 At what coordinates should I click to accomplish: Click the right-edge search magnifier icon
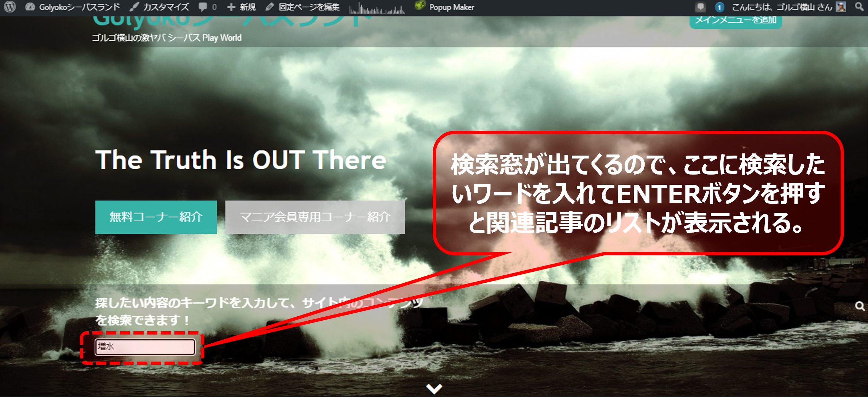[860, 306]
